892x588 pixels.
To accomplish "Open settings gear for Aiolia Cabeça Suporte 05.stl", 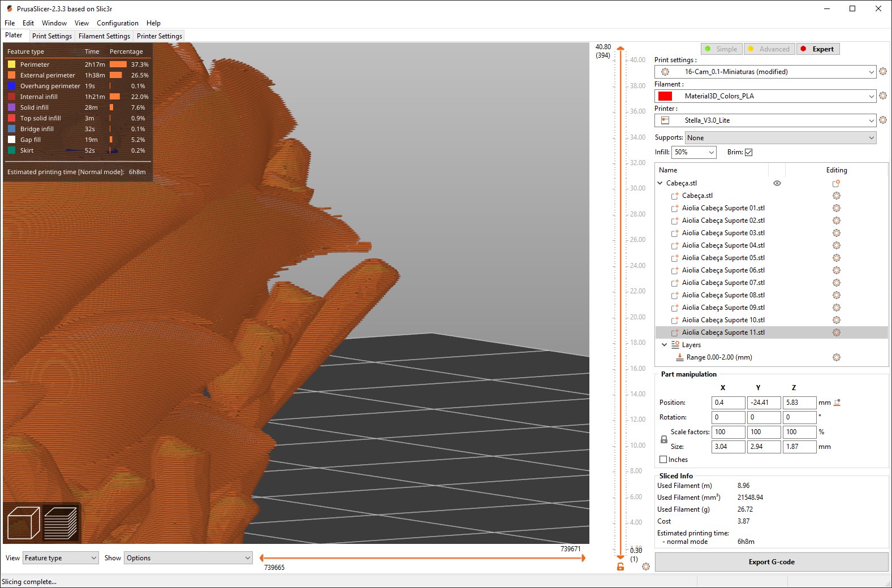I will pyautogui.click(x=836, y=258).
